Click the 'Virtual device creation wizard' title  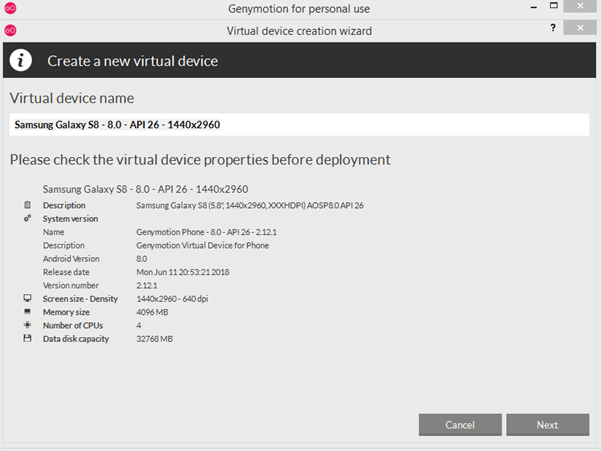pyautogui.click(x=299, y=31)
